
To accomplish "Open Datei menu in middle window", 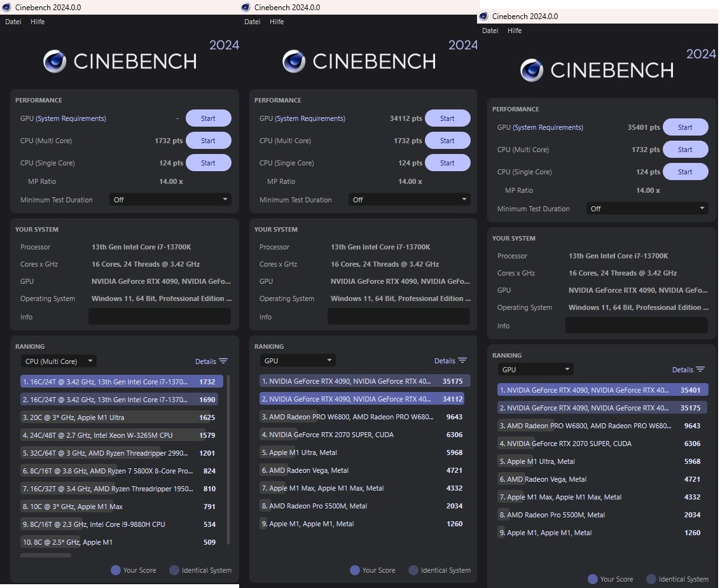I will [253, 22].
